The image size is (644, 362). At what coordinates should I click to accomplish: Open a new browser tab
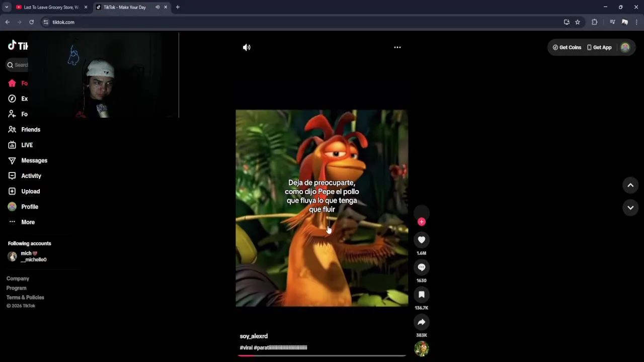(178, 7)
